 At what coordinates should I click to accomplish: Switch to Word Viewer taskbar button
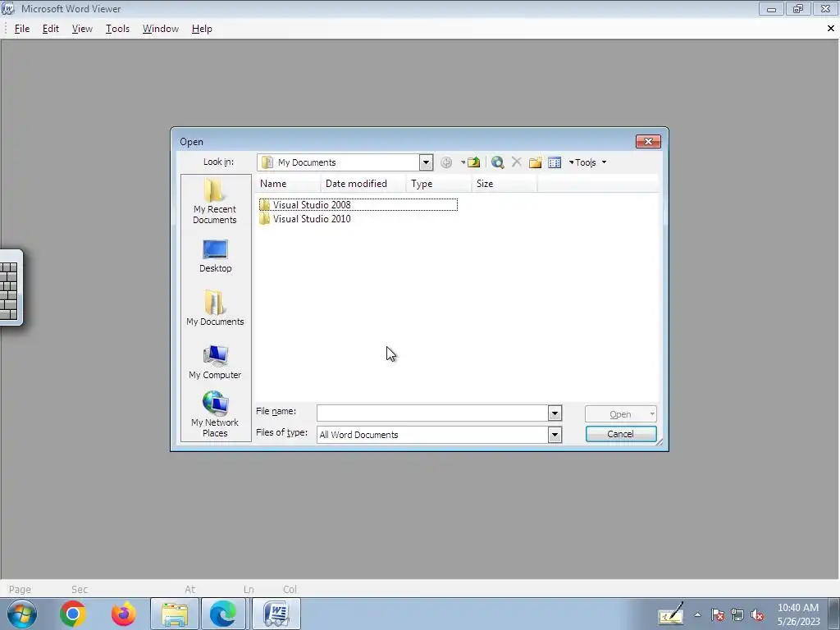tap(276, 614)
